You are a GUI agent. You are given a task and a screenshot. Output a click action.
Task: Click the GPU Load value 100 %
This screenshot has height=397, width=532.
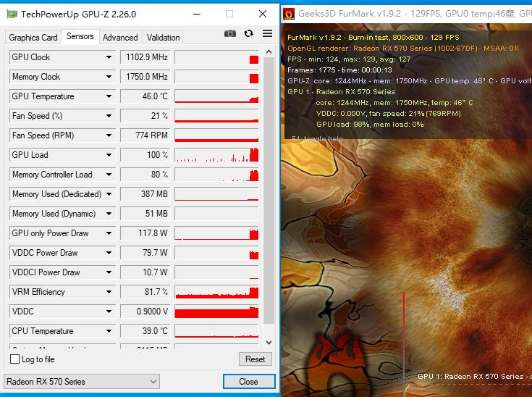coord(145,155)
